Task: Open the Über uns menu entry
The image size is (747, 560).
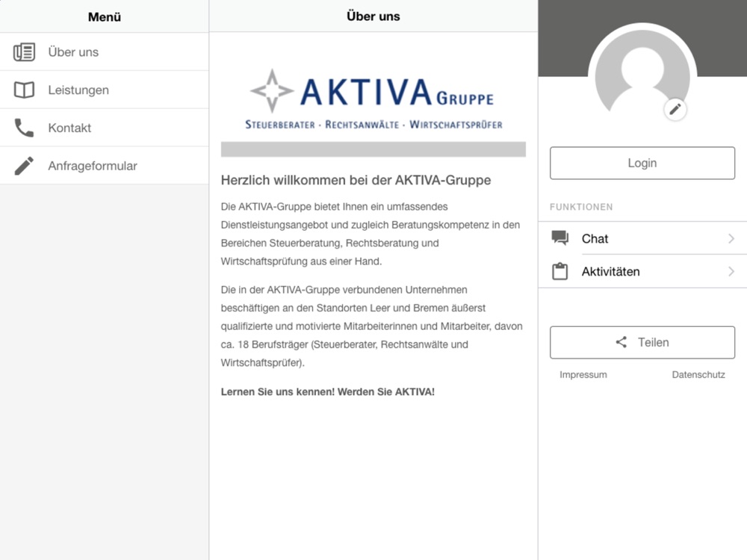Action: coord(105,52)
